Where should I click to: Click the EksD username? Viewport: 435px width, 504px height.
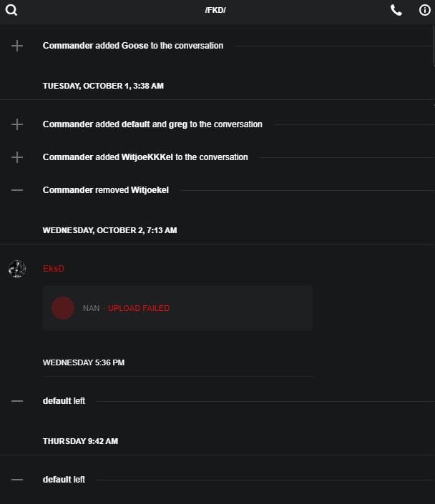(54, 269)
